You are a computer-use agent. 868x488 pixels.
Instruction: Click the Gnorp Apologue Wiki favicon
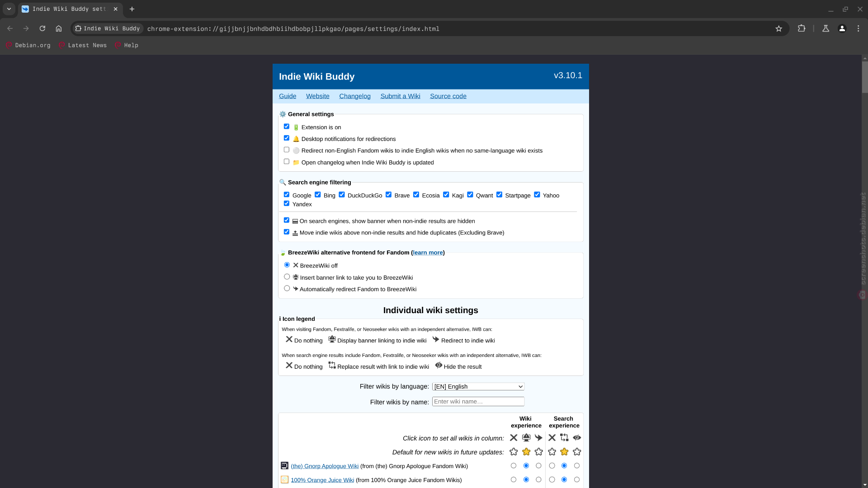[284, 466]
